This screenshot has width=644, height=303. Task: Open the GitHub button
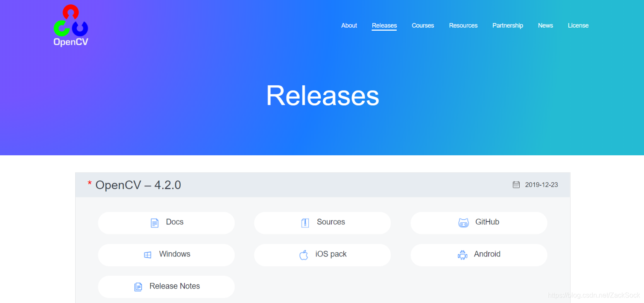(479, 223)
